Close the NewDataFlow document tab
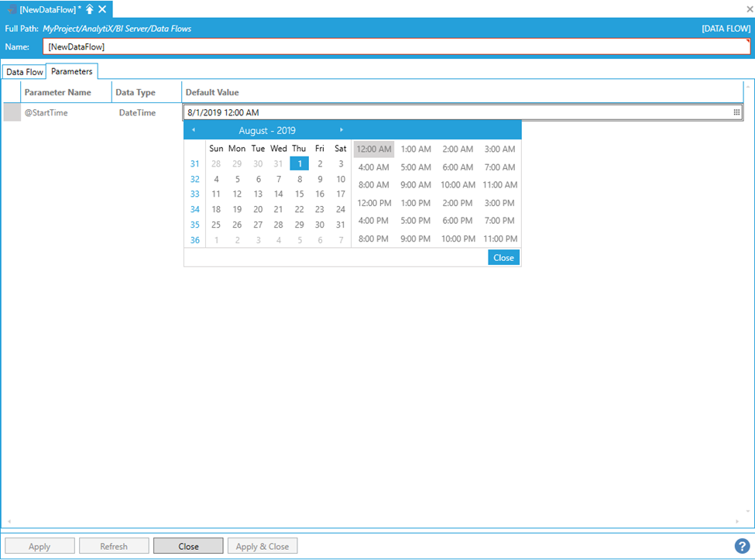This screenshot has height=560, width=755. (102, 9)
